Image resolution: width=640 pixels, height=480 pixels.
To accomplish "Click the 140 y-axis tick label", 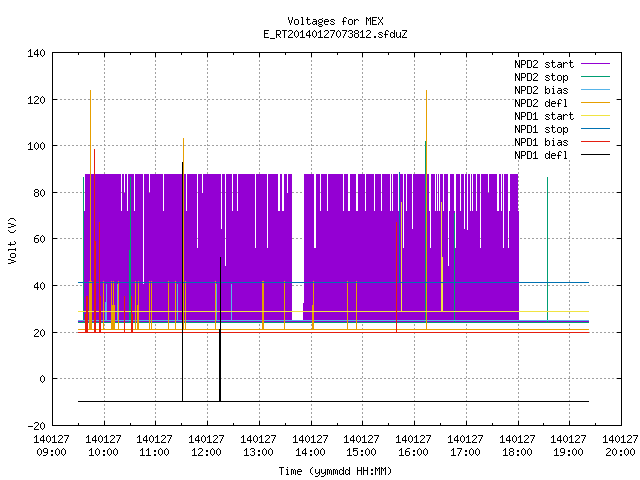I will click(36, 53).
